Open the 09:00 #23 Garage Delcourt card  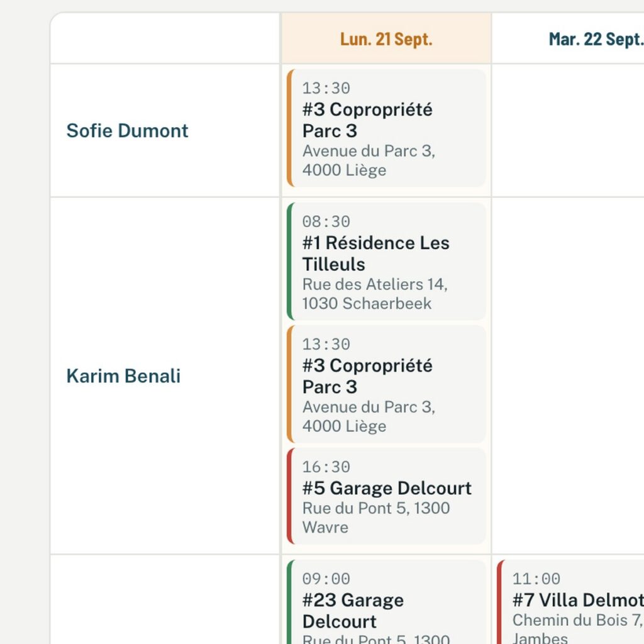click(386, 602)
